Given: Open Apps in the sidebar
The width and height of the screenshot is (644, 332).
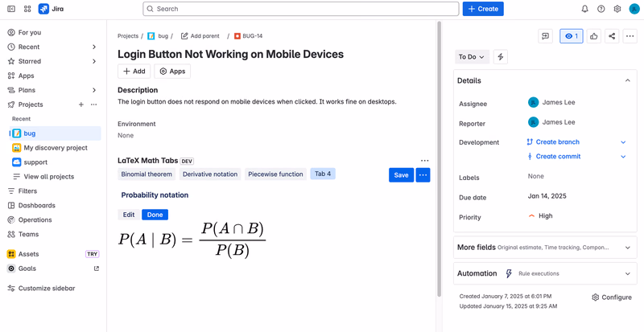Looking at the screenshot, I should 53,76.
